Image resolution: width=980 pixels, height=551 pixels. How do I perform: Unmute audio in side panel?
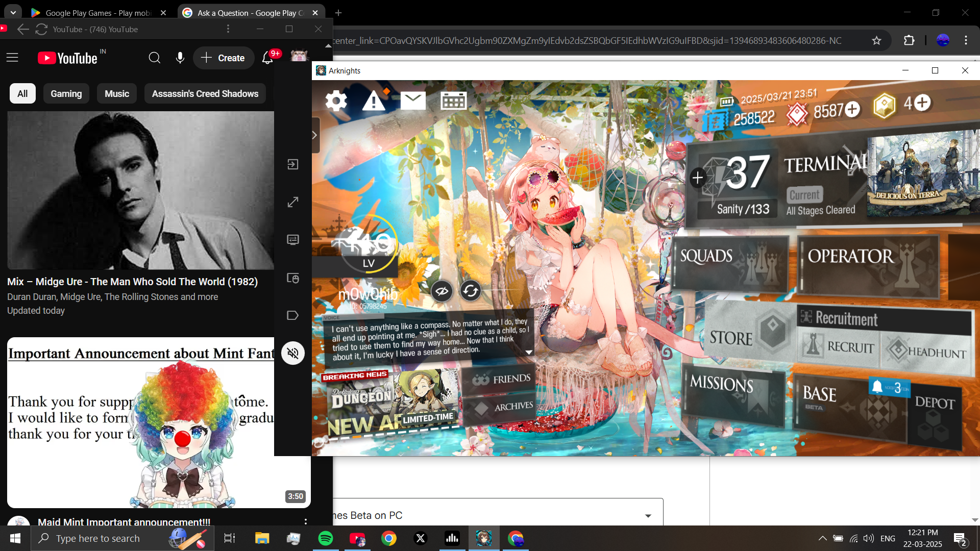(293, 353)
